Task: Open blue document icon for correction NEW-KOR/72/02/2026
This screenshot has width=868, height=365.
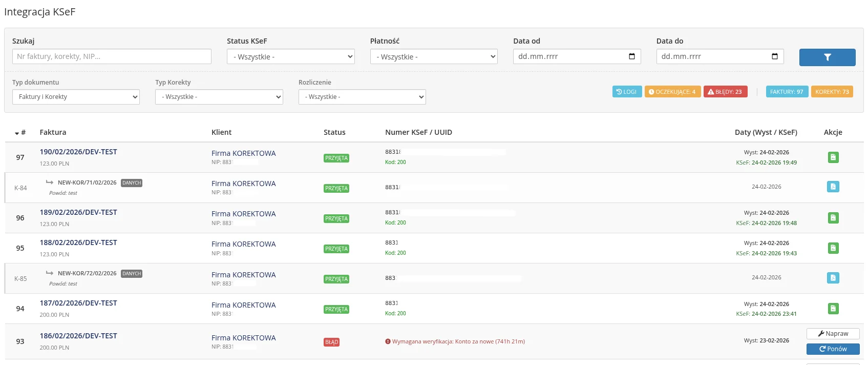Action: click(x=833, y=278)
